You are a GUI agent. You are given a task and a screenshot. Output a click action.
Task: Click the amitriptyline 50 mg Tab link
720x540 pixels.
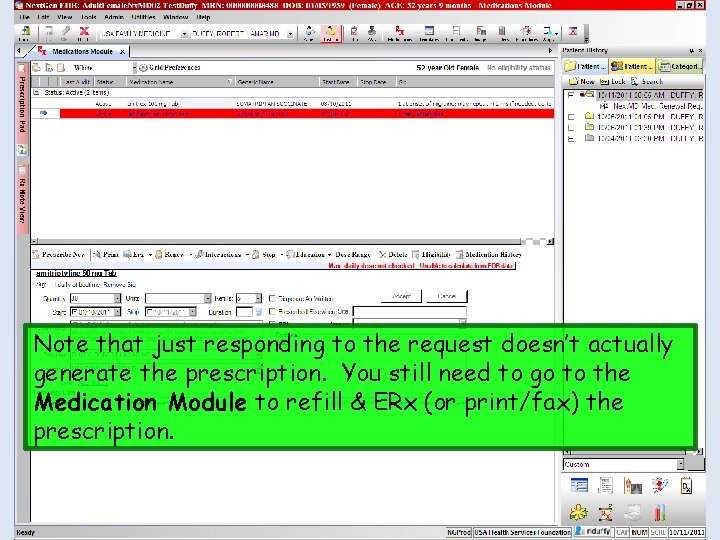pyautogui.click(x=76, y=273)
